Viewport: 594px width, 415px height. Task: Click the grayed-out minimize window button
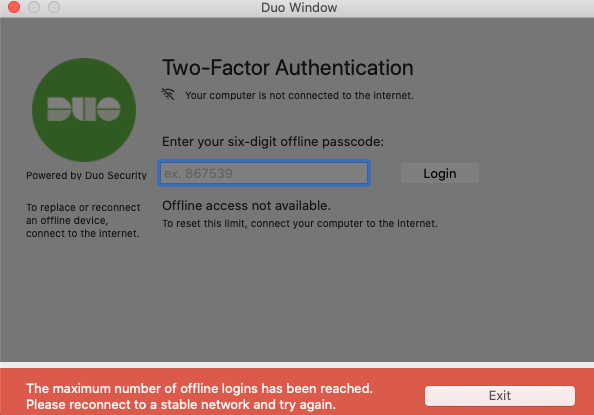(34, 7)
